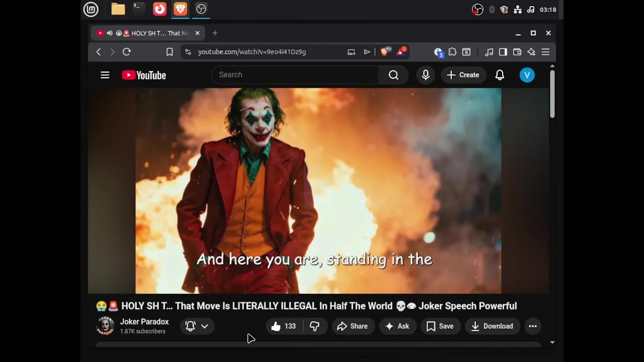
Task: Share this video
Action: (x=353, y=326)
